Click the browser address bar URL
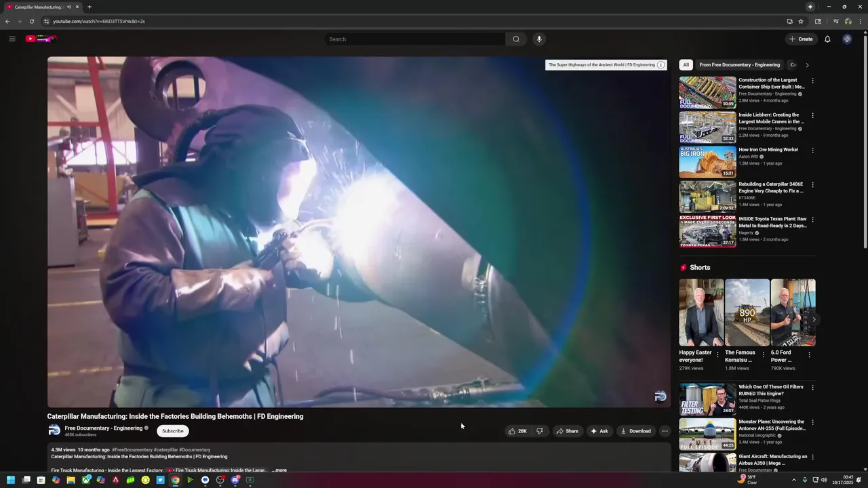The image size is (868, 488). click(x=99, y=21)
